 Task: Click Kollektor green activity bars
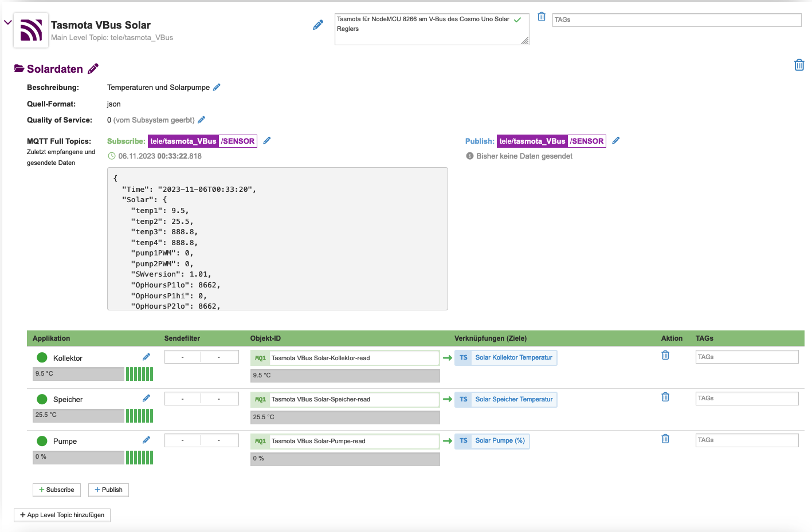[139, 374]
